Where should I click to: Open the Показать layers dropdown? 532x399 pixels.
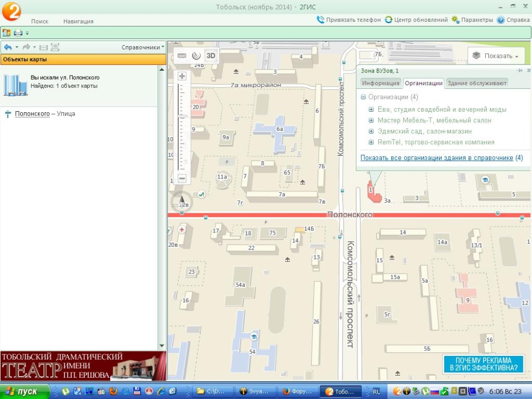point(496,56)
